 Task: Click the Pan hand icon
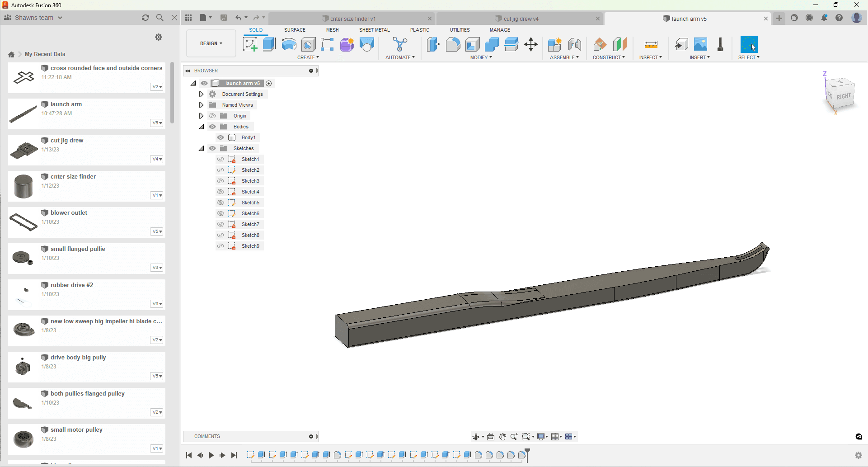(x=502, y=437)
